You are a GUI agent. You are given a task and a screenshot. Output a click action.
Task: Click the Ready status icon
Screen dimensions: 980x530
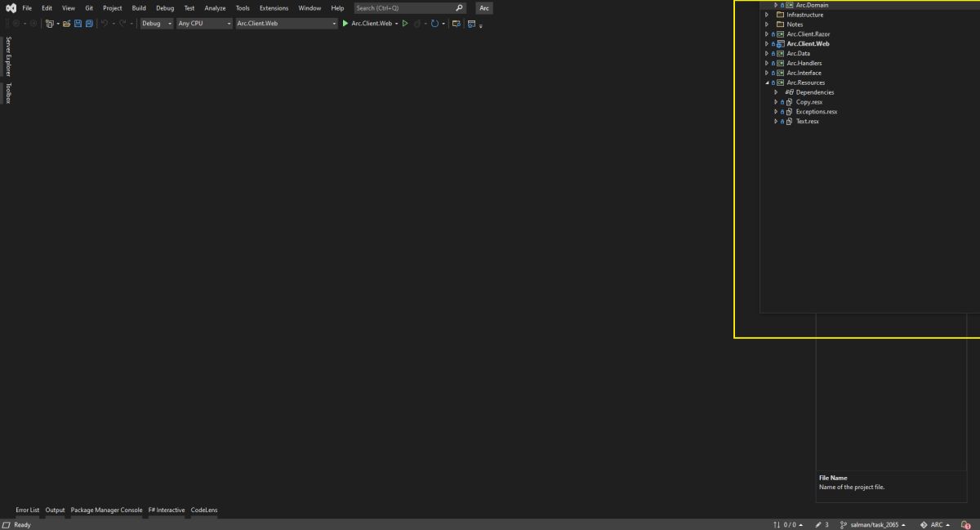[x=7, y=525]
